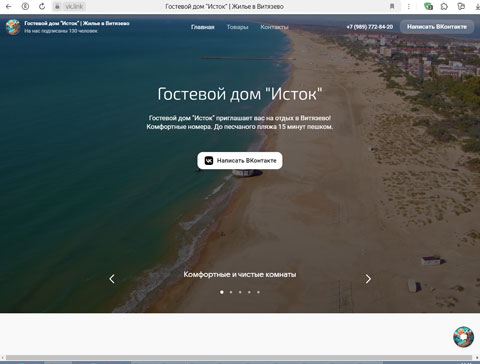Screen dimensions: 480x364
Task: Click the header 'Написать ВКонтакте' button
Action: coord(437,27)
